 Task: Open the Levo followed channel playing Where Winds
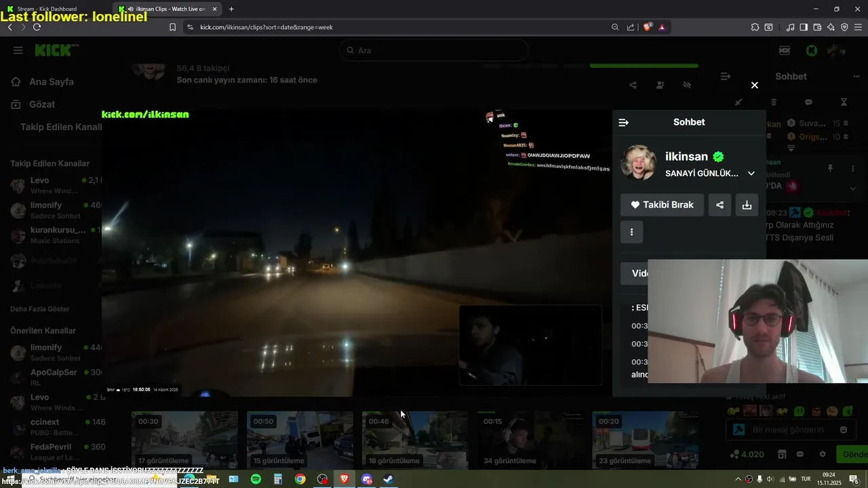[x=54, y=186]
